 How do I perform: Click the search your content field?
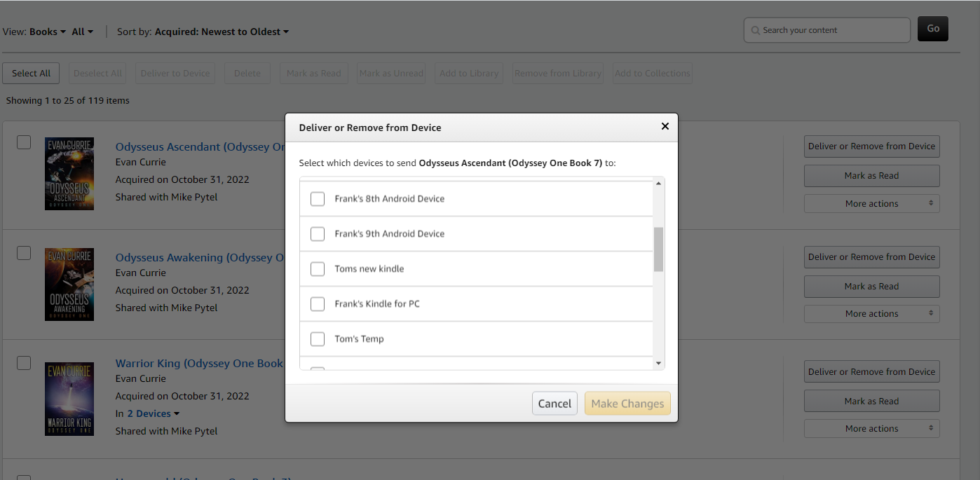pos(827,30)
